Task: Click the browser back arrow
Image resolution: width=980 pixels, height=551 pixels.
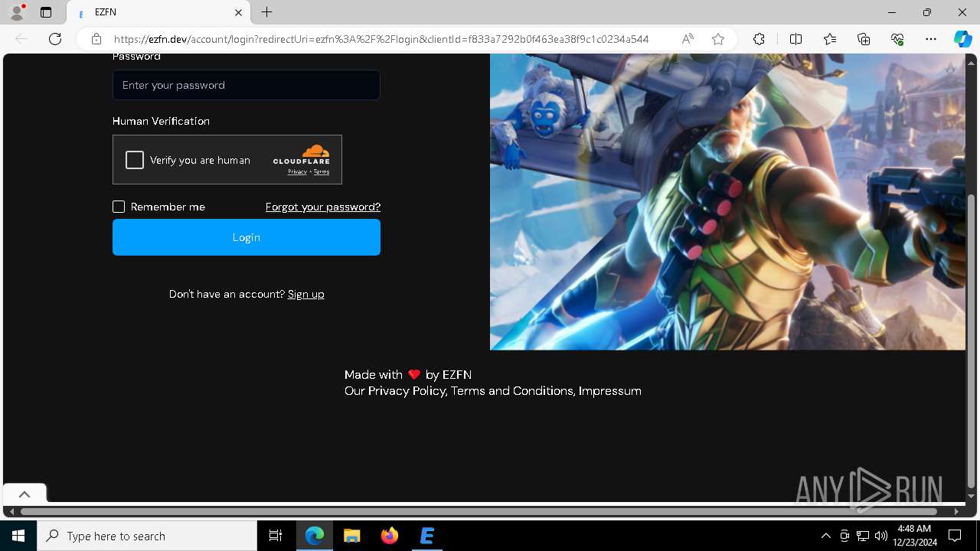Action: tap(21, 39)
